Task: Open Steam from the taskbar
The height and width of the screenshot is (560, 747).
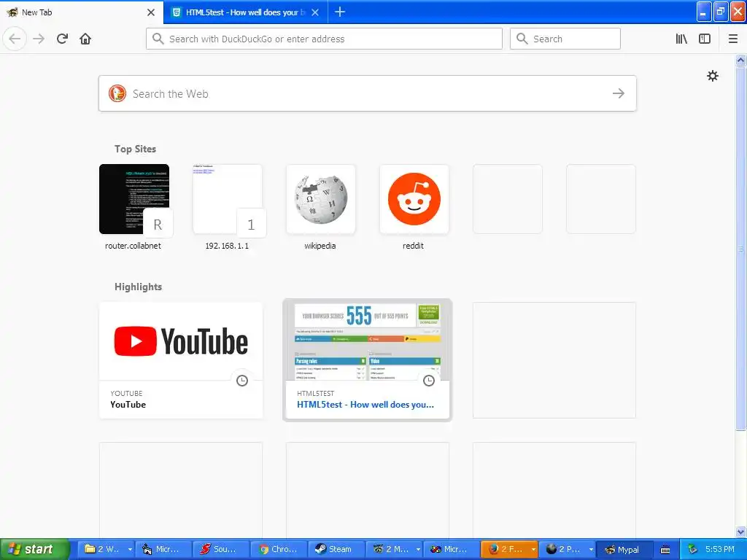Action: pos(336,549)
